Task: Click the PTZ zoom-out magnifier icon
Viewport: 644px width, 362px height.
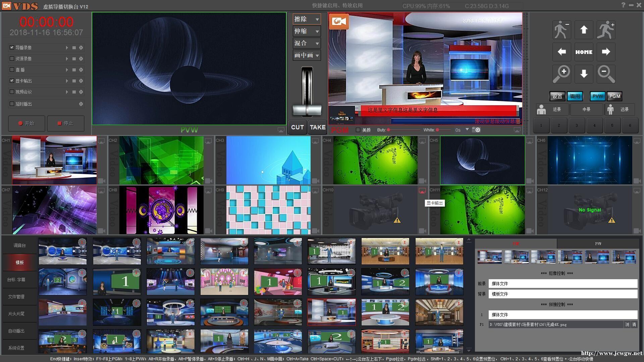Action: tap(606, 74)
